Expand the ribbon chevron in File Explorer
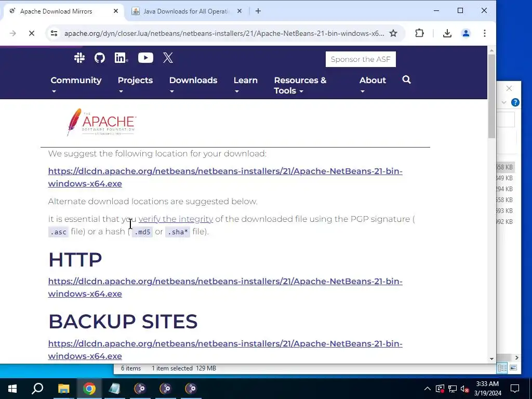The height and width of the screenshot is (399, 532). 504,102
